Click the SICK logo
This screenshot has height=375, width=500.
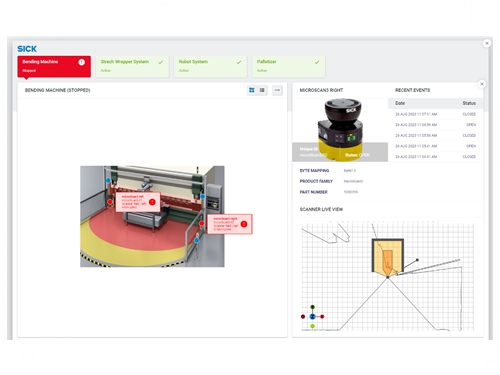pyautogui.click(x=27, y=49)
